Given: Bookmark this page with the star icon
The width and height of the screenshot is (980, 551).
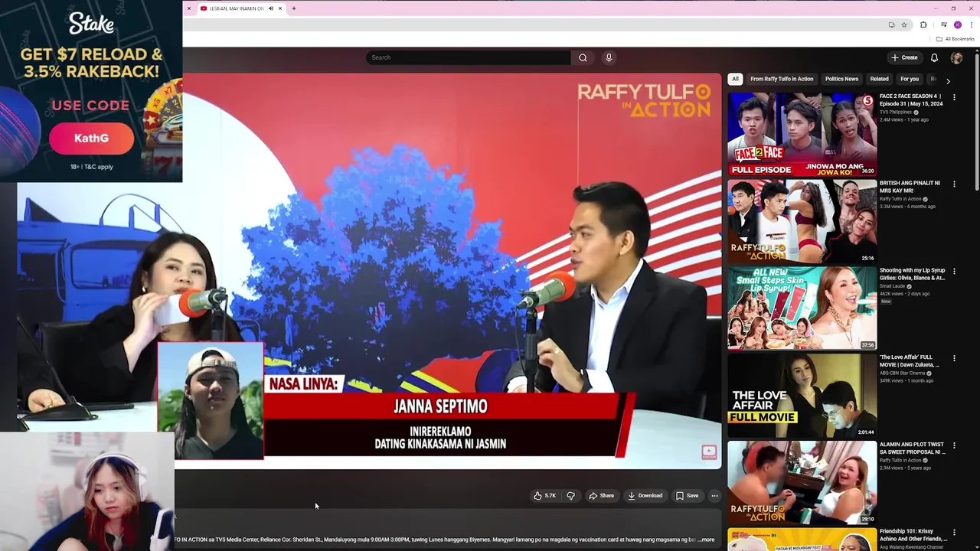Looking at the screenshot, I should click(903, 25).
